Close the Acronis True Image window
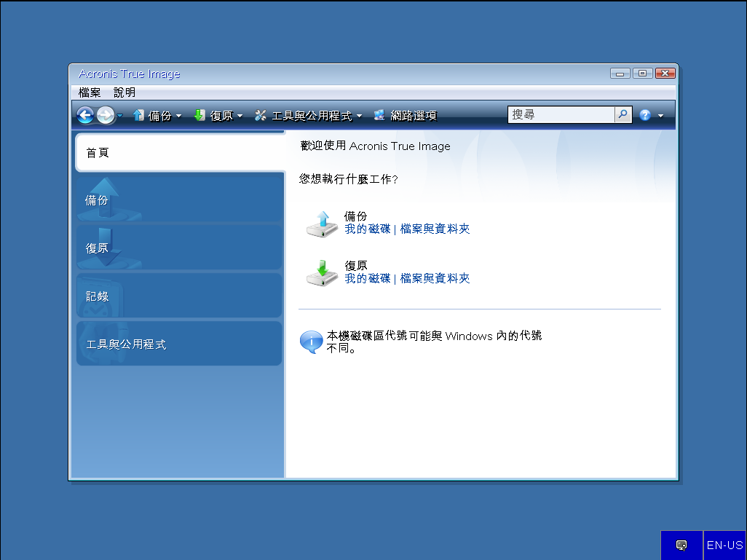 [665, 74]
